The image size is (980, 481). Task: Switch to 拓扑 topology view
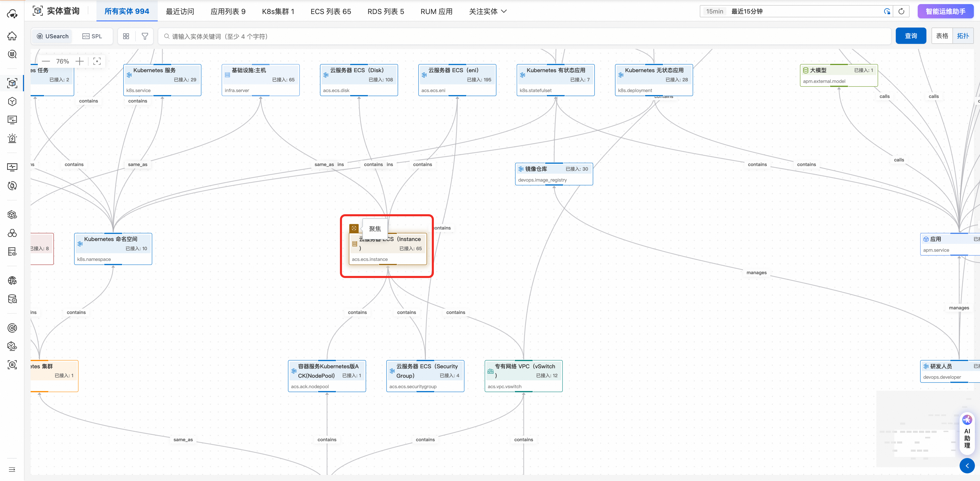pos(962,36)
